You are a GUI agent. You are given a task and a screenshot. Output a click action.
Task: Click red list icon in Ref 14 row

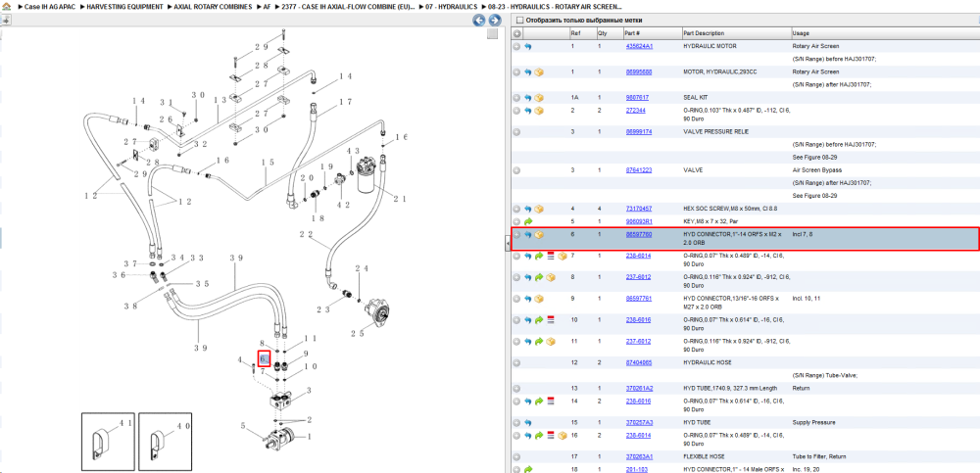pos(551,401)
